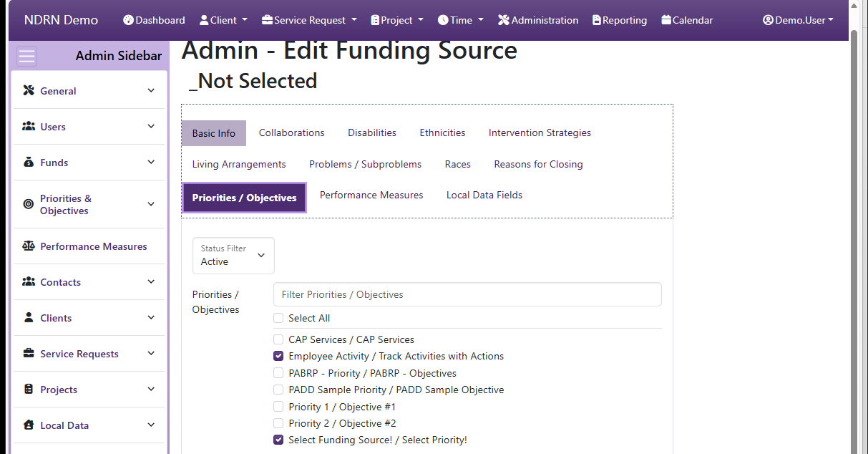Screen dimensions: 868x454
Task: Expand the Local Data sidebar chevron
Action: (x=151, y=425)
